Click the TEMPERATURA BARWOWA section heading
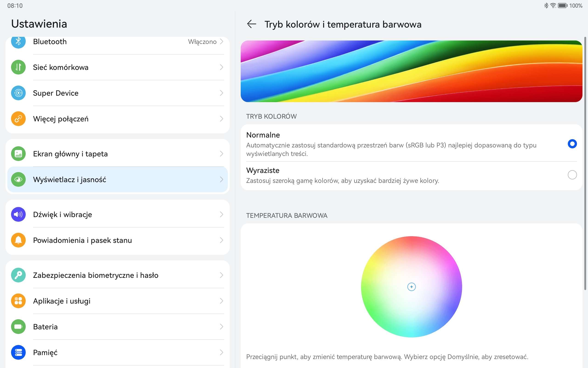 click(287, 216)
